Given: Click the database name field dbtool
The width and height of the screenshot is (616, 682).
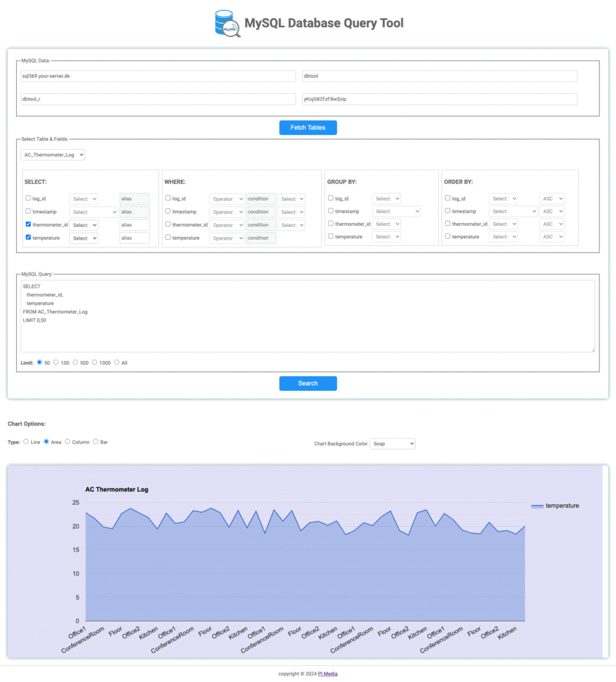Looking at the screenshot, I should 440,76.
